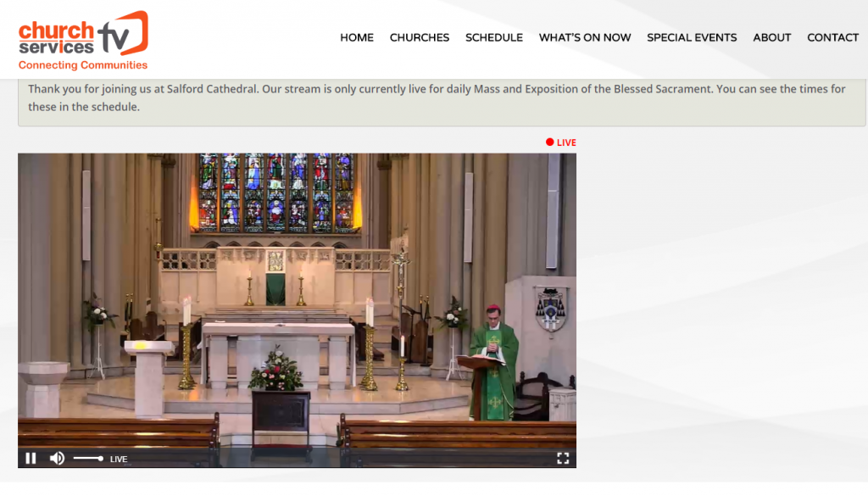Screen dimensions: 868x496
Task: Go to the HOME page
Action: pos(357,37)
